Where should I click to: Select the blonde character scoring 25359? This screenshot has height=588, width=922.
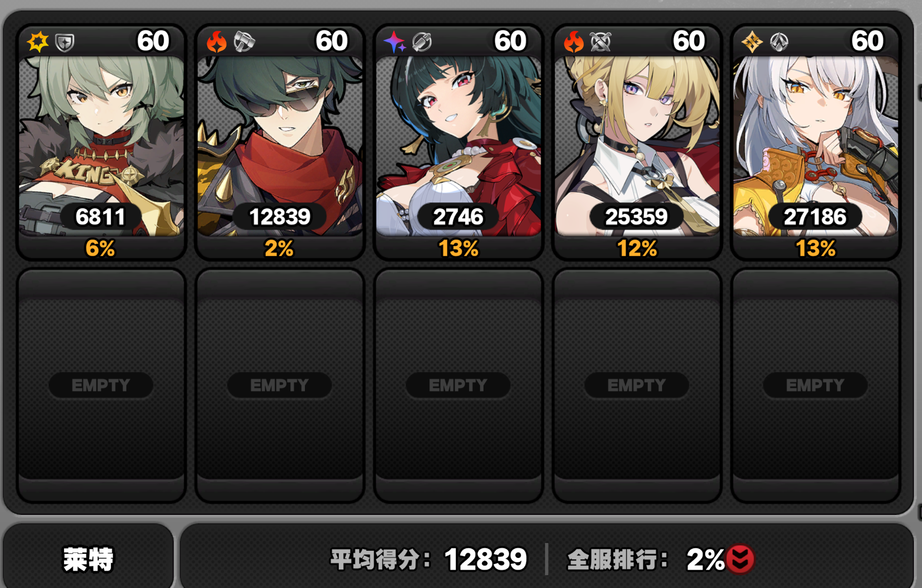click(636, 142)
